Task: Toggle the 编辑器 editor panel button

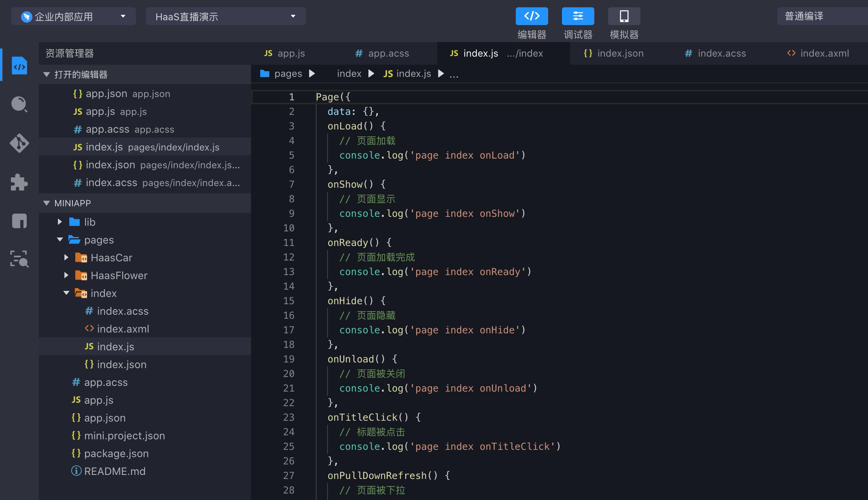Action: point(532,17)
